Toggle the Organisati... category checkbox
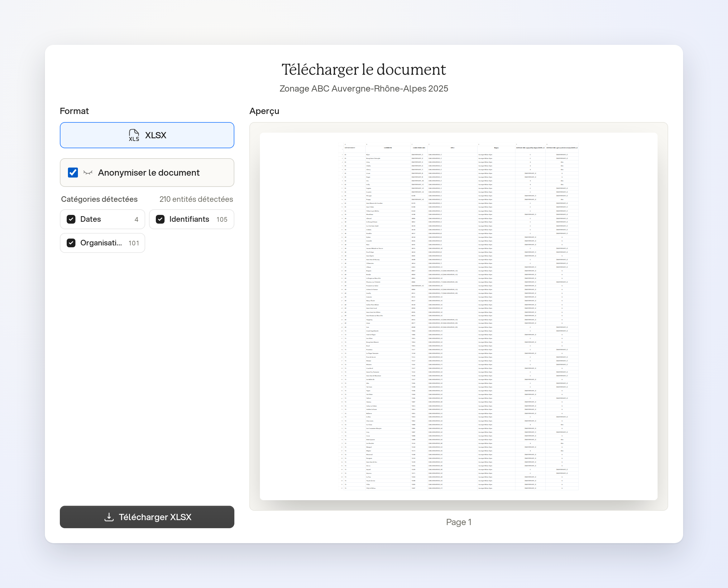The width and height of the screenshot is (728, 588). click(x=71, y=243)
